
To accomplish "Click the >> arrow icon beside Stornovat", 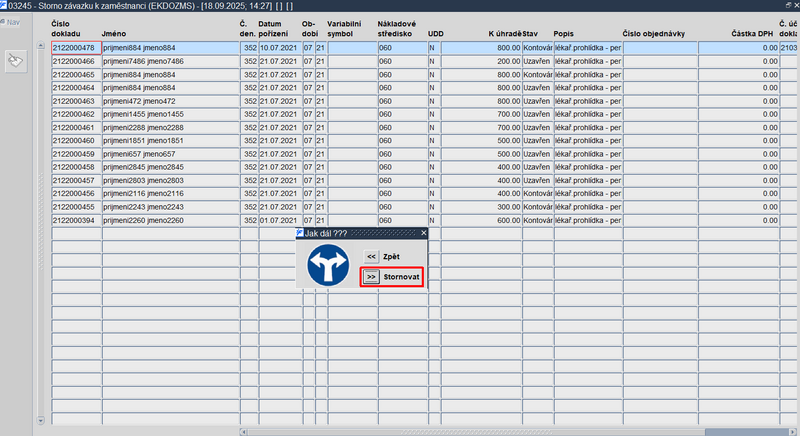I will click(x=371, y=277).
